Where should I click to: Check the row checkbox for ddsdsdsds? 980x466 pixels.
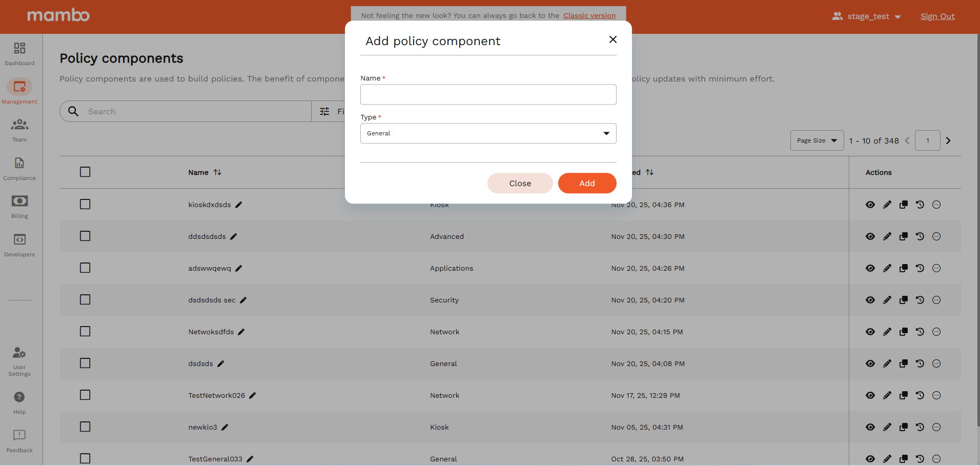point(85,236)
